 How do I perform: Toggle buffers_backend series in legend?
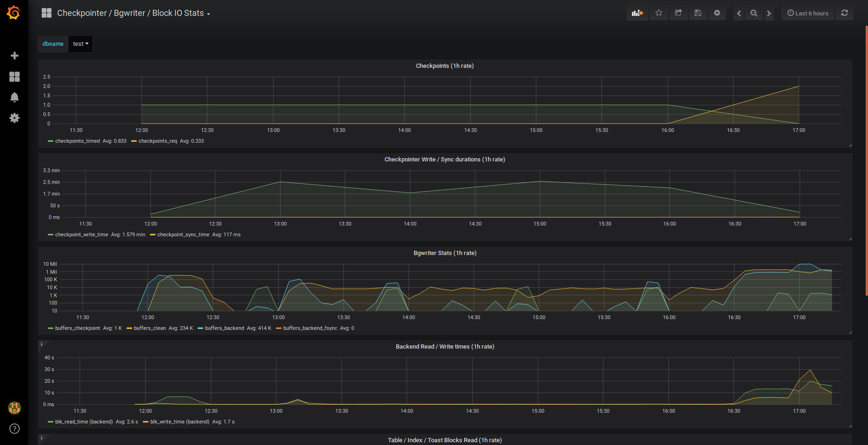coord(224,328)
